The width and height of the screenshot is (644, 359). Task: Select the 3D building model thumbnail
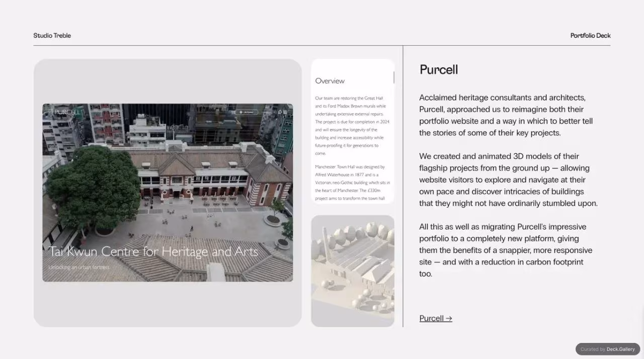353,271
